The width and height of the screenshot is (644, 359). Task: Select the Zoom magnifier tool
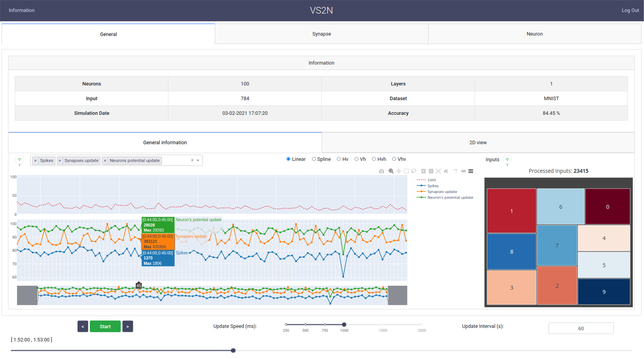point(391,171)
